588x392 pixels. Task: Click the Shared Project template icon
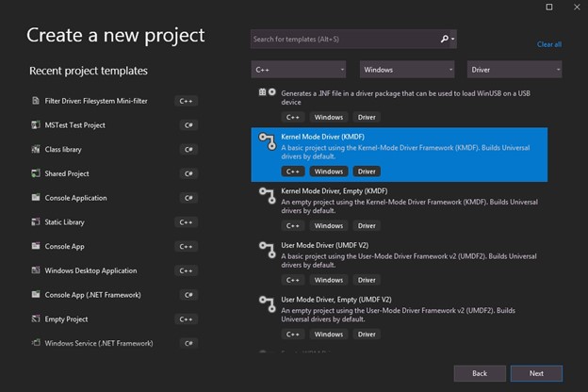pyautogui.click(x=36, y=173)
